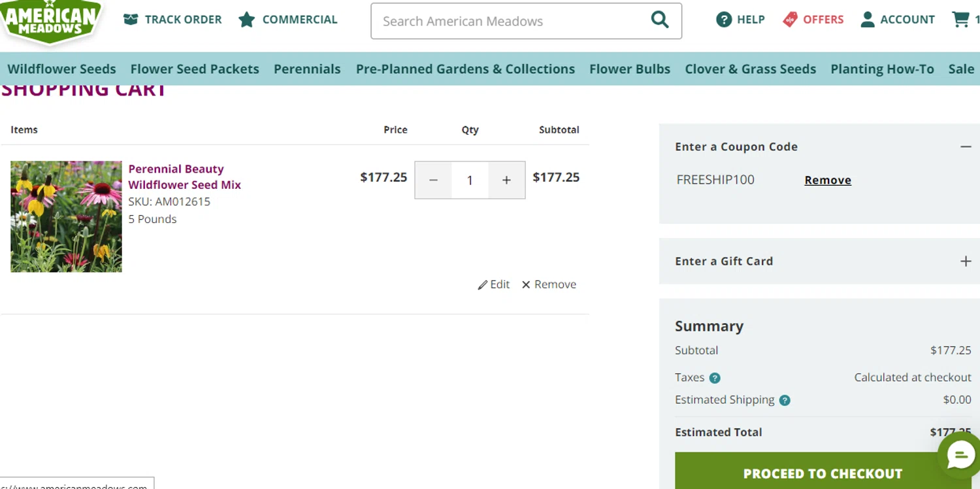Click the Account person icon
Screen dimensions: 980x489
(x=868, y=20)
